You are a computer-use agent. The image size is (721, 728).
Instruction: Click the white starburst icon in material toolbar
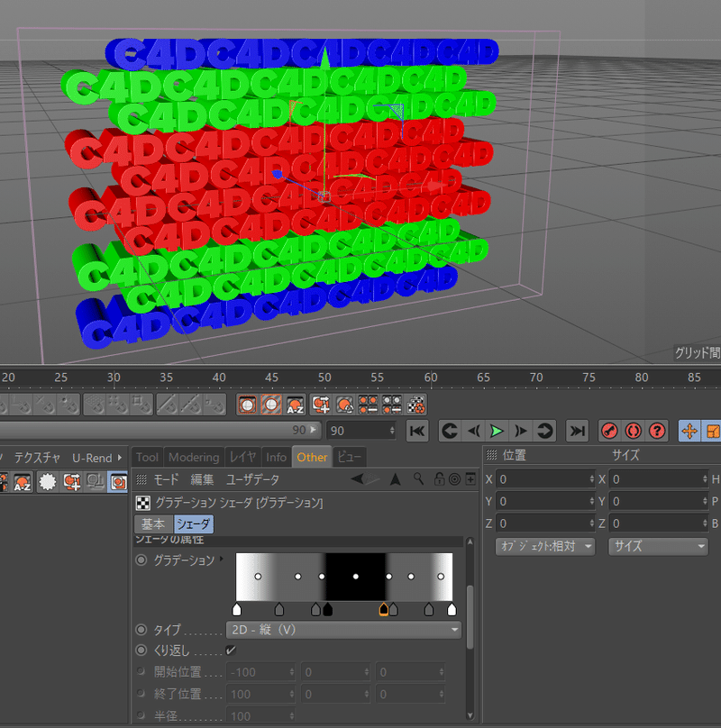coord(48,482)
